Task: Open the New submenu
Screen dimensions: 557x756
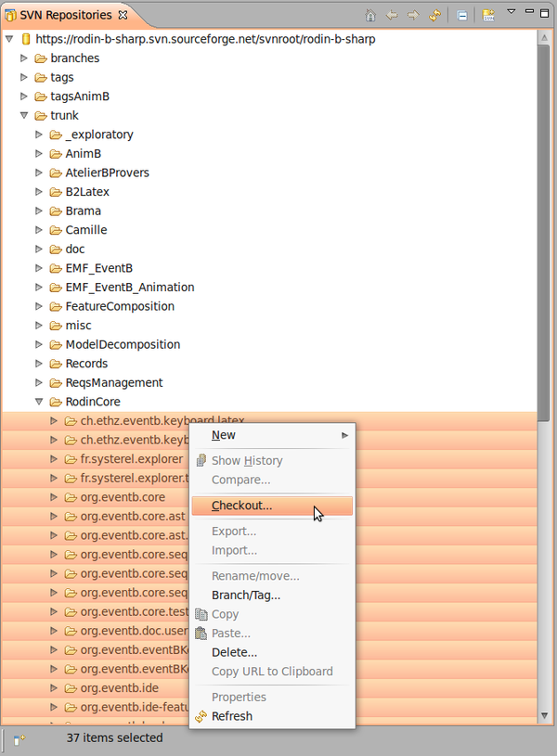Action: click(x=272, y=435)
